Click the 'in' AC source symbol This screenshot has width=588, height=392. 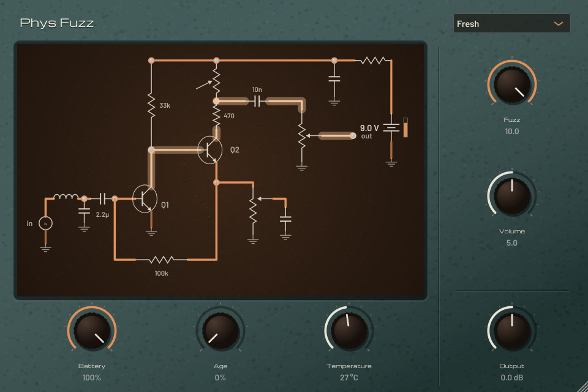pos(45,224)
